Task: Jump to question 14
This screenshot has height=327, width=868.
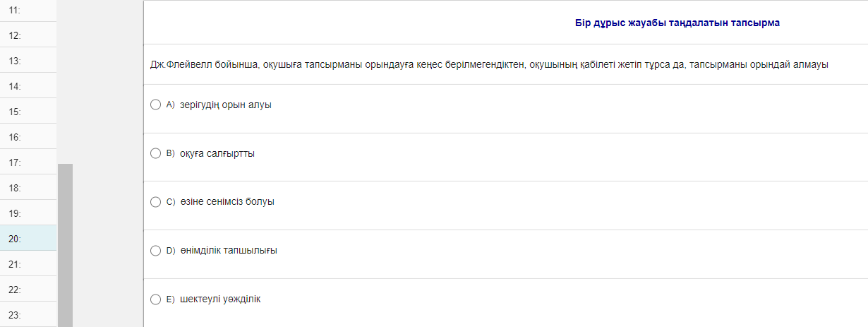Action: [x=28, y=86]
